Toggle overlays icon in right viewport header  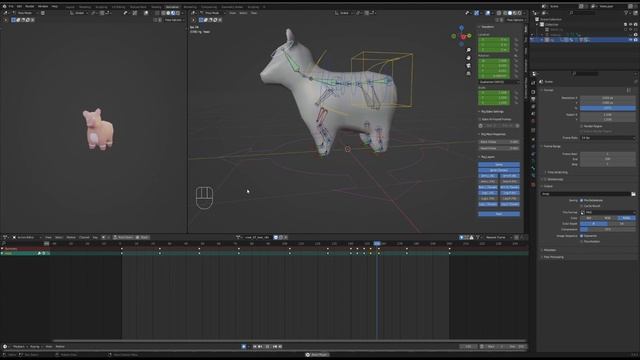[487, 13]
